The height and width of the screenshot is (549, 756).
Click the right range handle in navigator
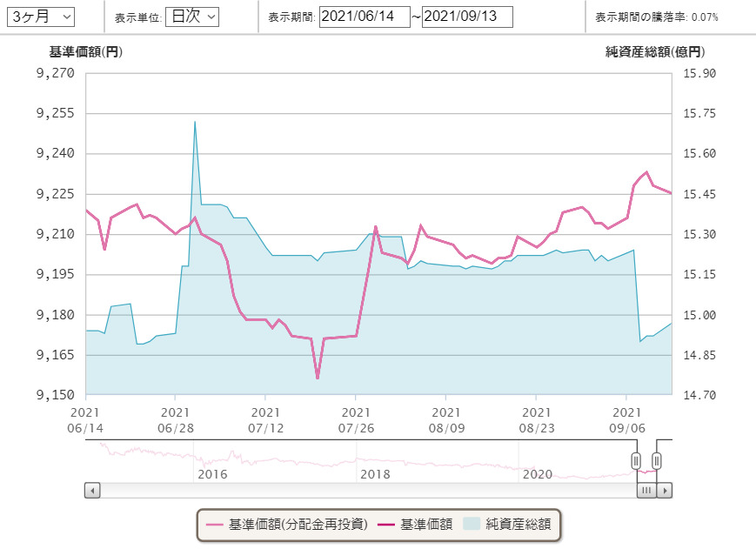click(x=657, y=460)
